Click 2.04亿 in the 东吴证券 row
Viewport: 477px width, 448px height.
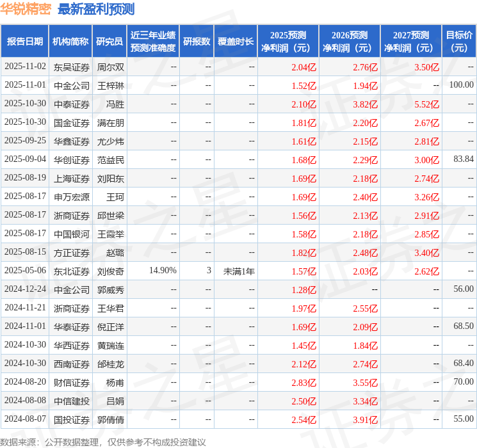point(304,67)
